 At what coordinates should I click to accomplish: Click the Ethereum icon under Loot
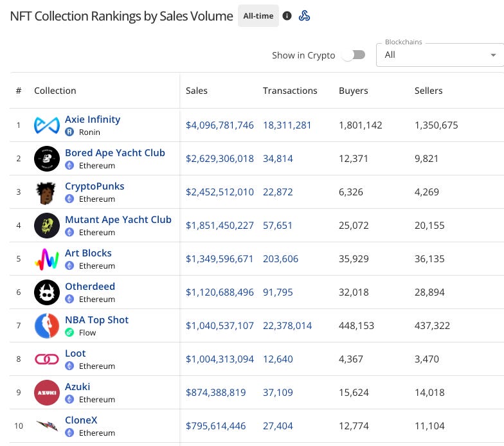pos(69,366)
